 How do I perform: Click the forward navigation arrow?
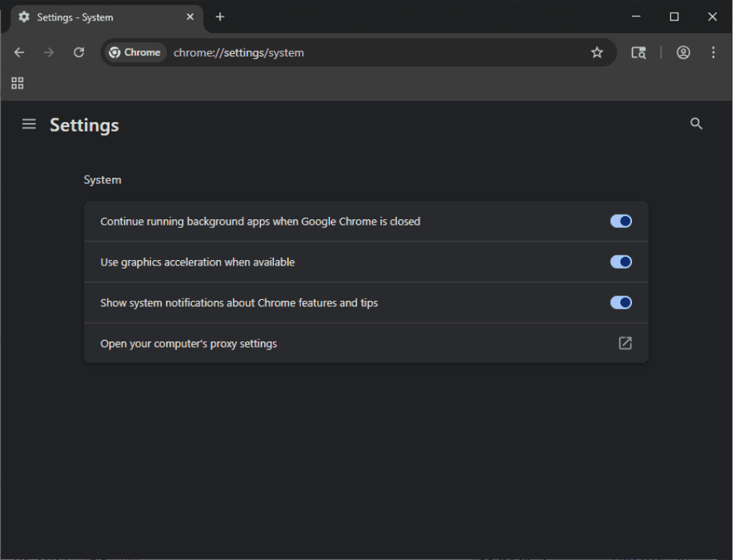pos(49,52)
